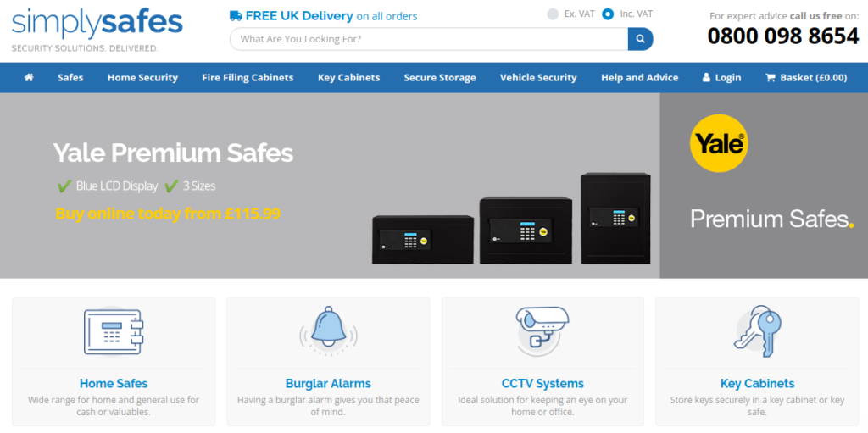Open the Home Security menu
The width and height of the screenshot is (868, 433).
142,77
